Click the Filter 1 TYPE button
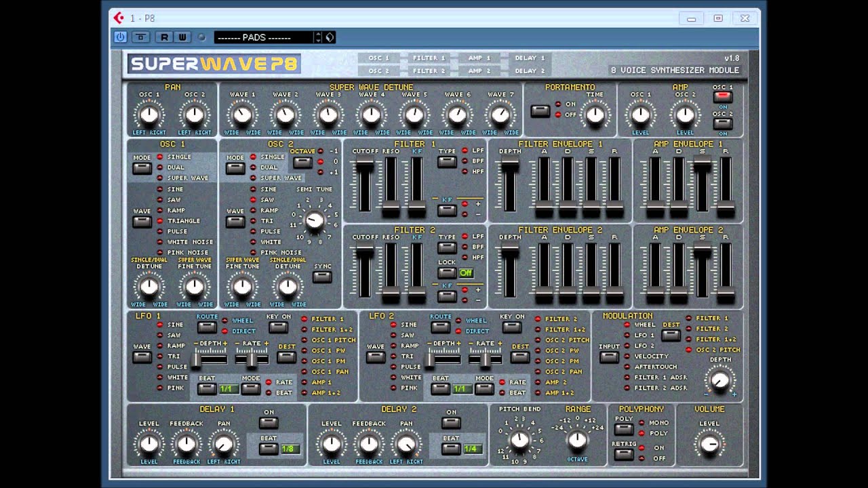Viewport: 868px width, 488px height. (446, 162)
